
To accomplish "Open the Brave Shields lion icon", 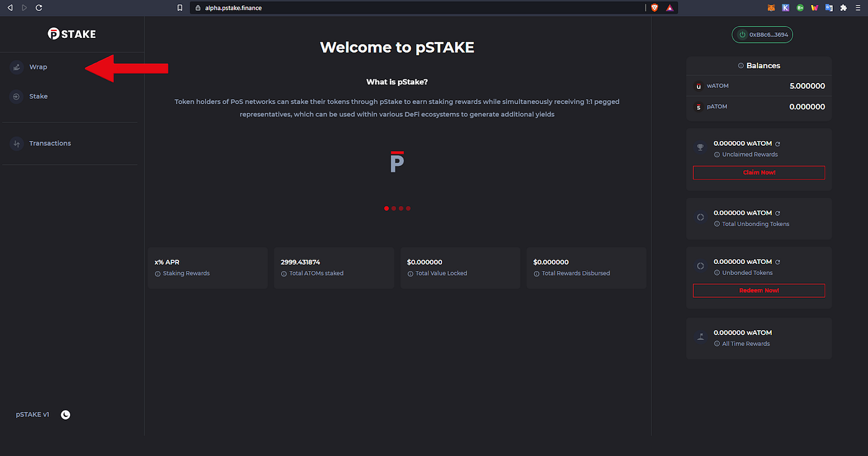I will (655, 7).
